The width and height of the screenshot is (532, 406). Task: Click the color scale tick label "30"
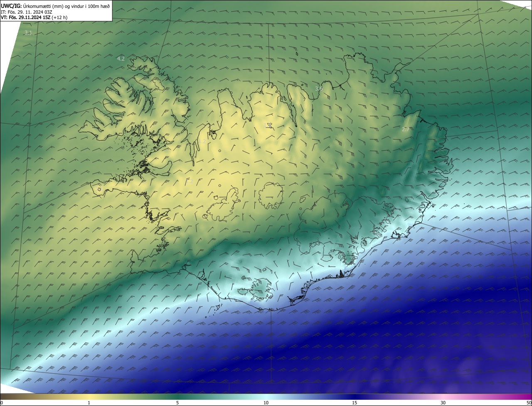443,403
